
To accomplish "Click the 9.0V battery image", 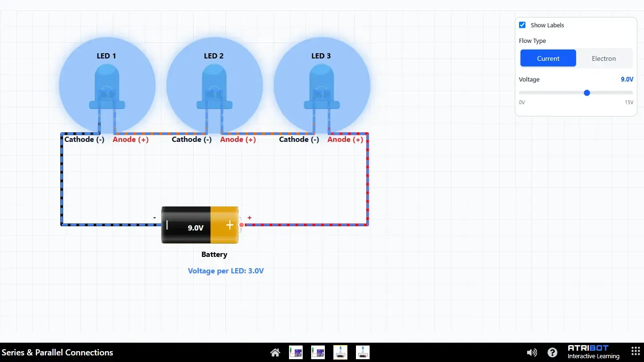I will pyautogui.click(x=200, y=225).
